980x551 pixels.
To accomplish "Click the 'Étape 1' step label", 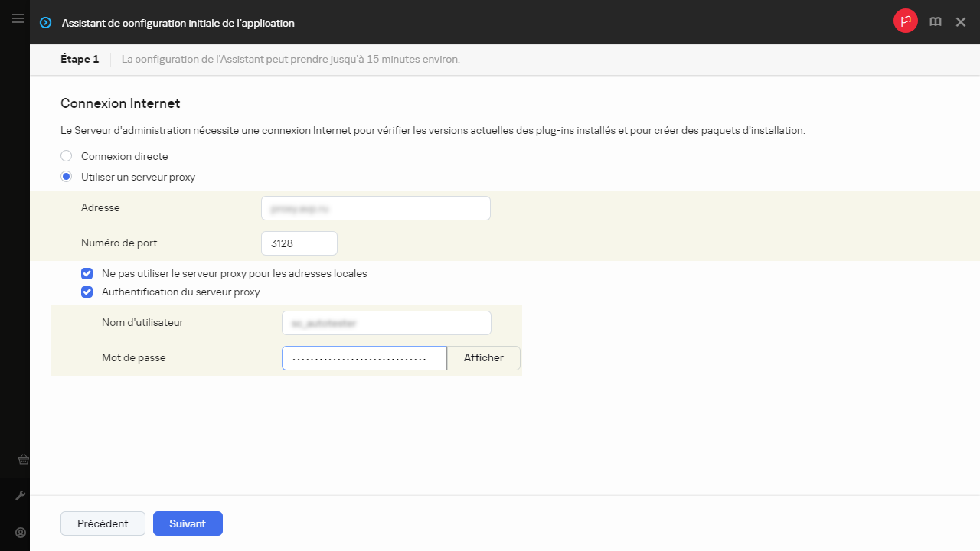I will pos(80,59).
